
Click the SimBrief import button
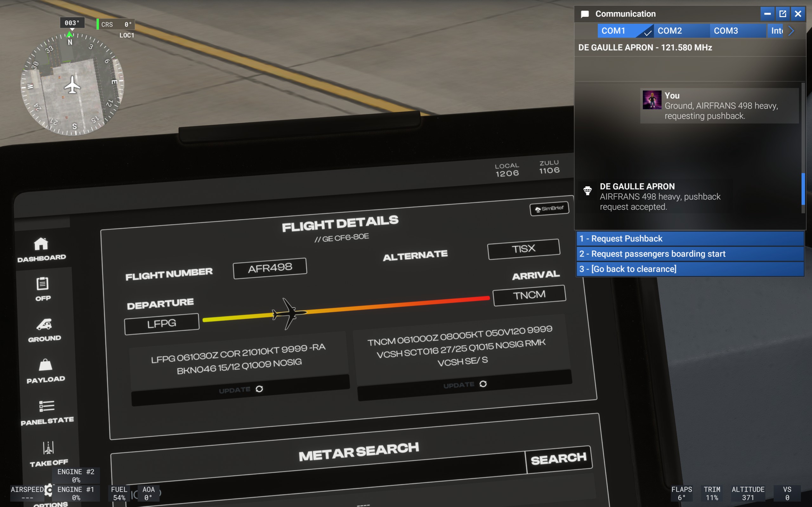[x=549, y=209]
